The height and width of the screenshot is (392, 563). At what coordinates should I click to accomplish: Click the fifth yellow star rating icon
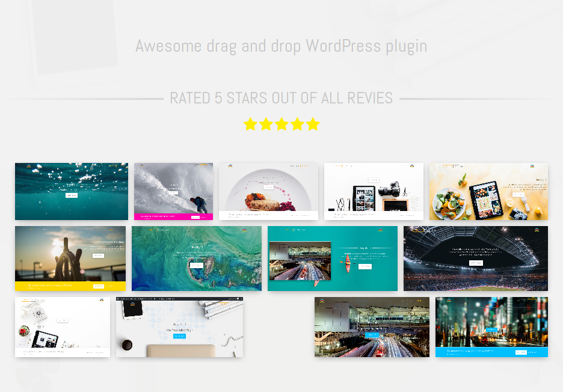313,124
